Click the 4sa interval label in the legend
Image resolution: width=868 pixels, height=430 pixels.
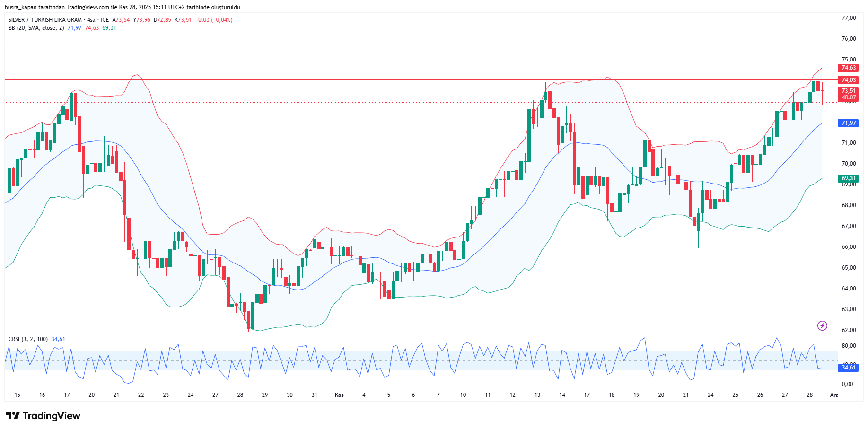91,20
